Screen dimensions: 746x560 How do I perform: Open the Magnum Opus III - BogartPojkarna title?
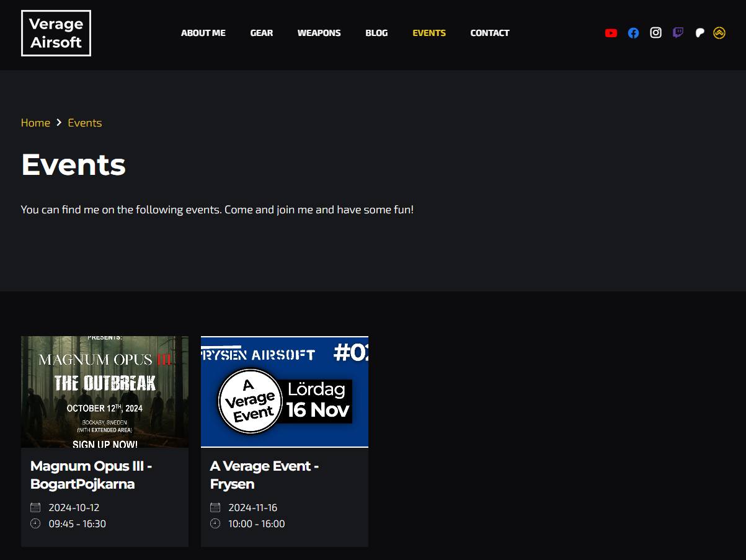(91, 475)
